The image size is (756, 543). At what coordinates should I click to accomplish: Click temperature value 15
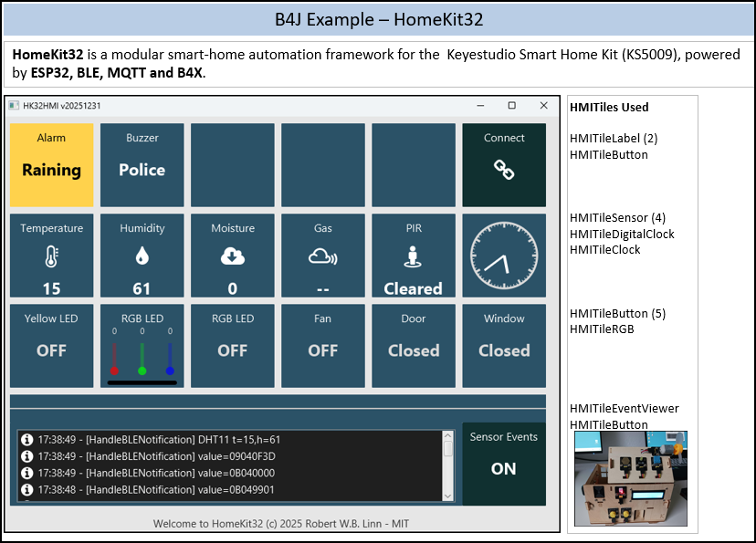52,288
